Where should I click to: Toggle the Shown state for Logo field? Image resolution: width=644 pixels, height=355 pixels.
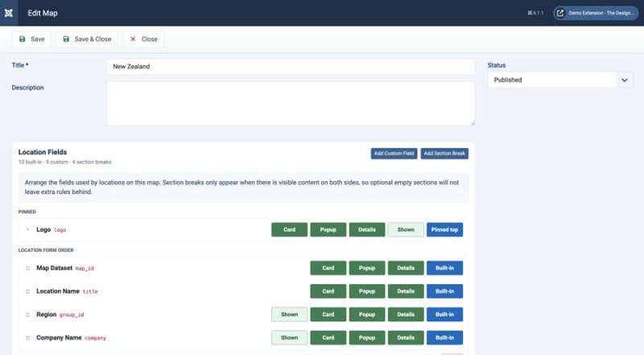[x=406, y=229]
